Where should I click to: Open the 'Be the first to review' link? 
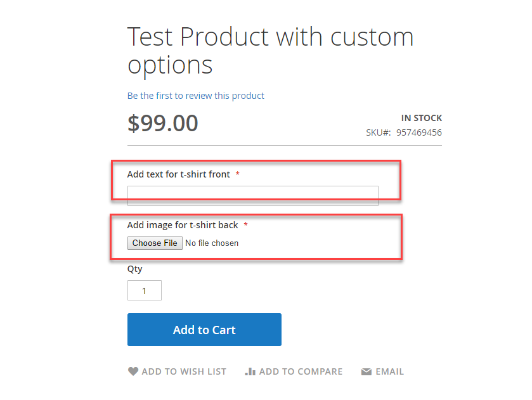195,96
